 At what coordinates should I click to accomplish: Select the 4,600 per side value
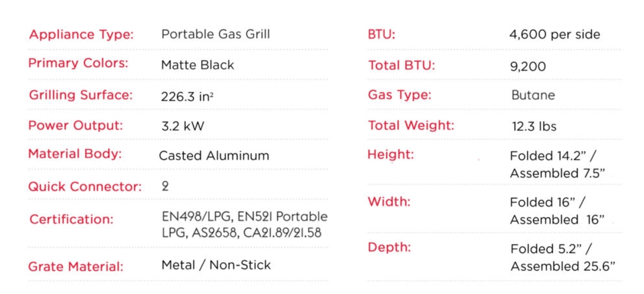(555, 35)
